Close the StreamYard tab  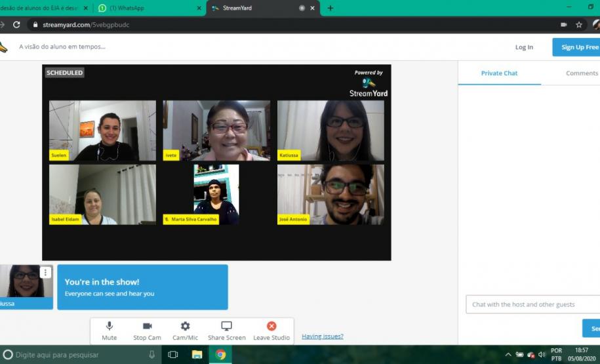312,8
